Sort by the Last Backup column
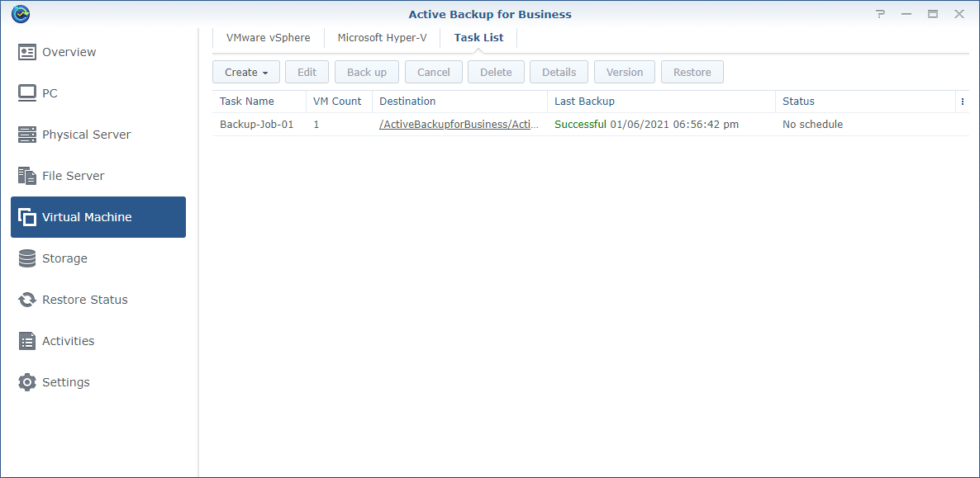 tap(584, 102)
